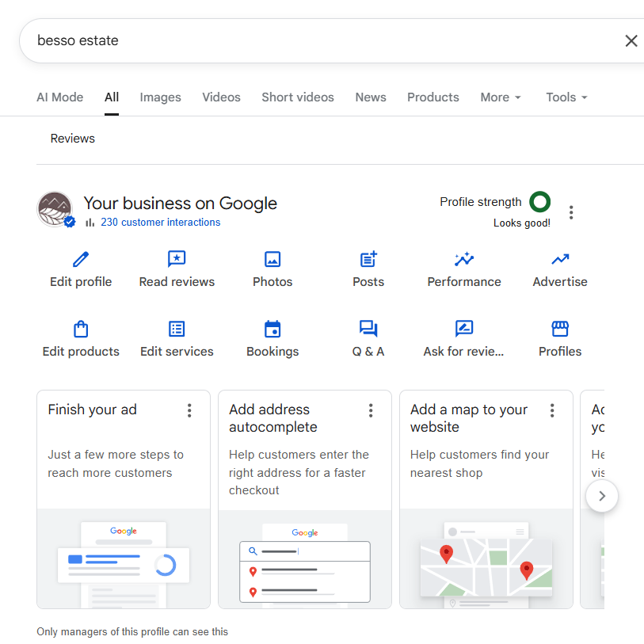
Task: Click the 'Looks good!' status text
Action: click(x=521, y=223)
